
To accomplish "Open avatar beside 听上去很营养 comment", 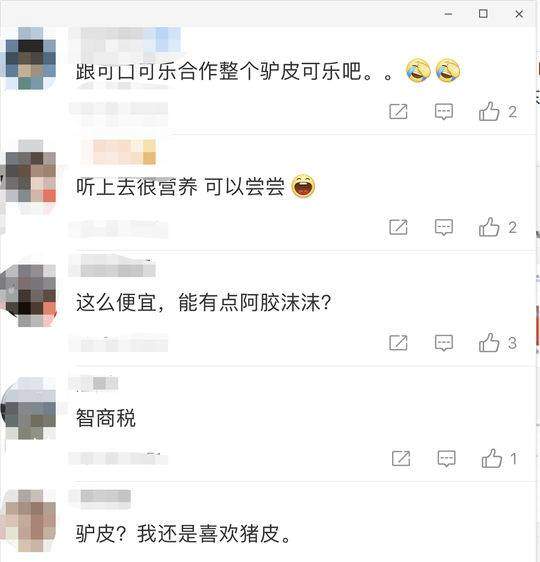I will pyautogui.click(x=30, y=177).
